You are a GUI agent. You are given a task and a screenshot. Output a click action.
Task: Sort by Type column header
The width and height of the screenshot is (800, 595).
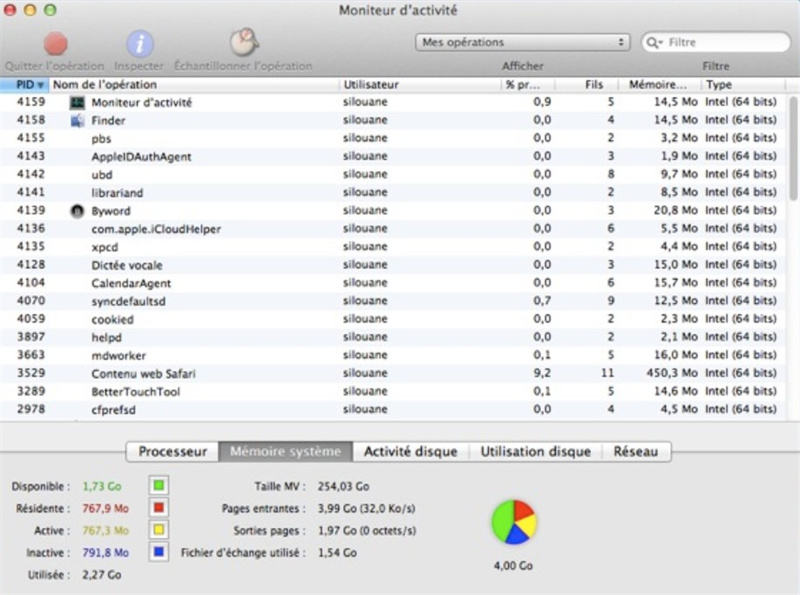[x=743, y=85]
